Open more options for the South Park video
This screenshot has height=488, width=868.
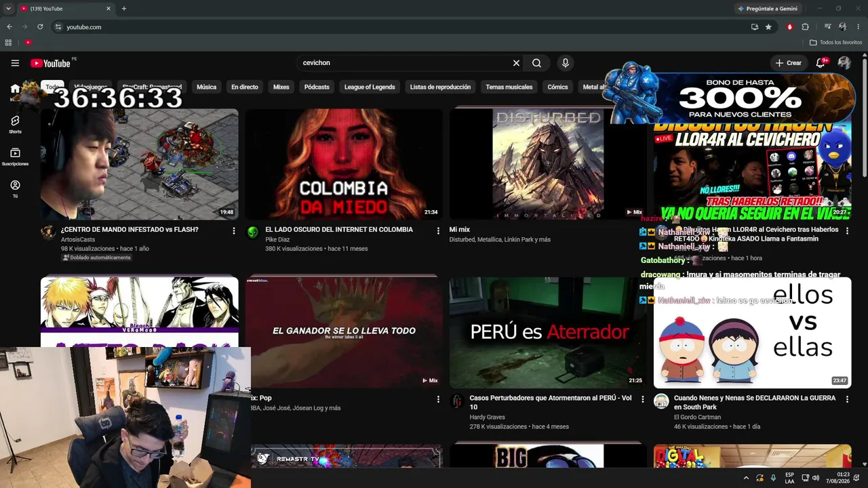847,400
